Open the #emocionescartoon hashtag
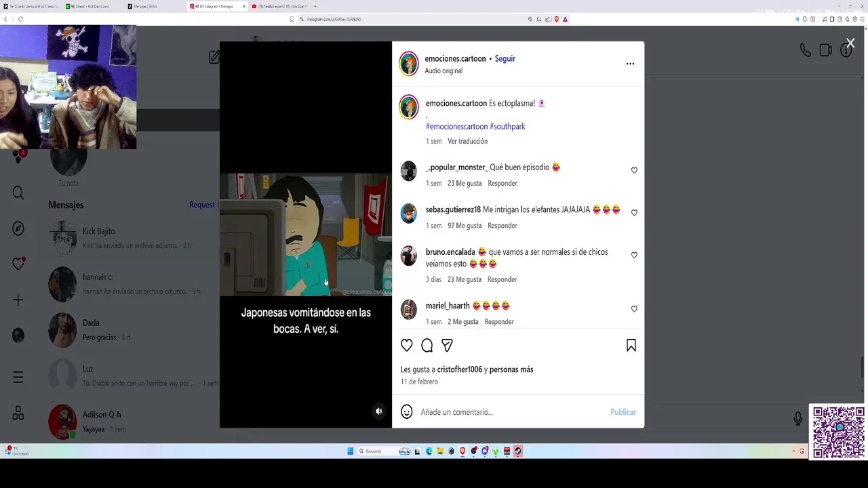 tap(456, 127)
